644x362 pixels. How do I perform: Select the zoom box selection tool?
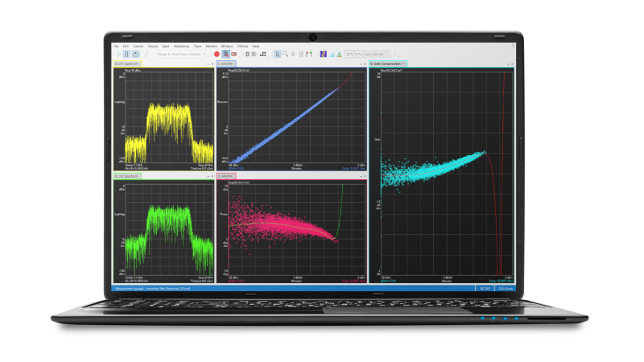(x=283, y=54)
